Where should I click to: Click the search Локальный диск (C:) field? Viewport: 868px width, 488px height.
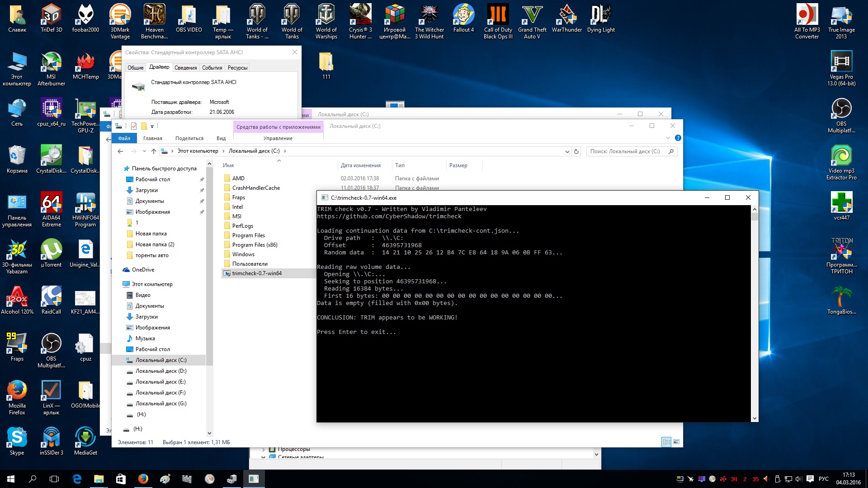point(628,151)
